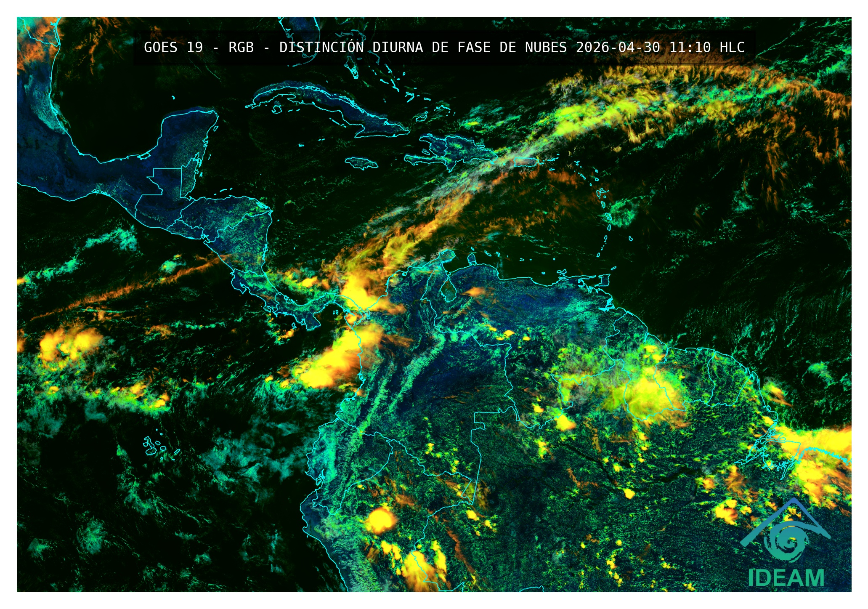Screen dimensions: 868x609
Task: Click the Puerto Rico island outline
Action: [526, 162]
